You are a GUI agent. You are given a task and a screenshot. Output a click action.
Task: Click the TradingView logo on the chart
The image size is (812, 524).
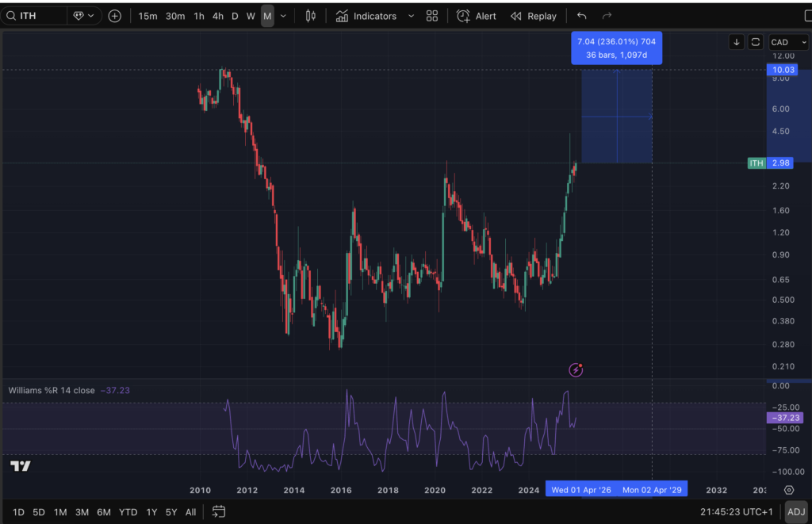click(x=21, y=466)
